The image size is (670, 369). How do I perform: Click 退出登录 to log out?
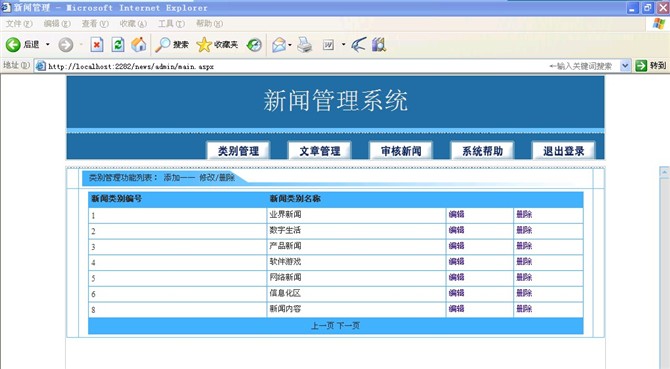pyautogui.click(x=564, y=151)
